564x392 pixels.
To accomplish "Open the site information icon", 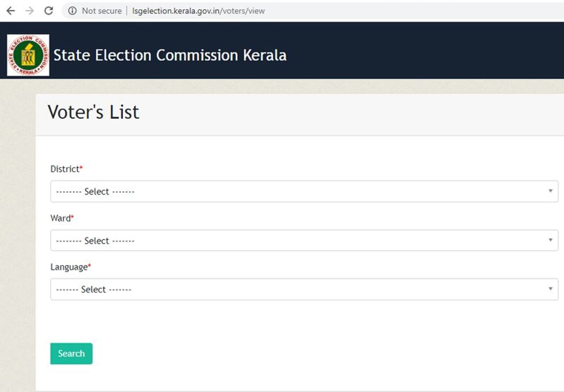I will click(72, 11).
